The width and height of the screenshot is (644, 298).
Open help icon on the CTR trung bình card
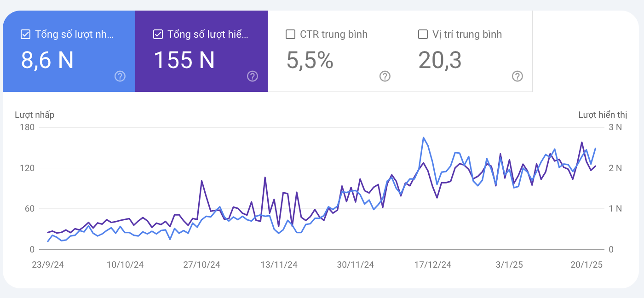[x=385, y=76]
